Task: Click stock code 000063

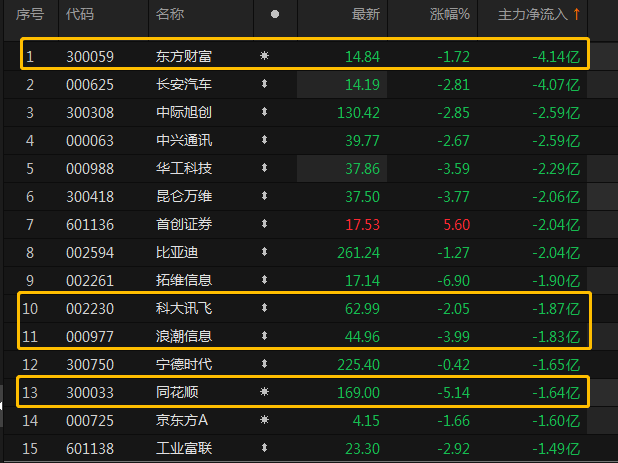Action: pyautogui.click(x=90, y=141)
